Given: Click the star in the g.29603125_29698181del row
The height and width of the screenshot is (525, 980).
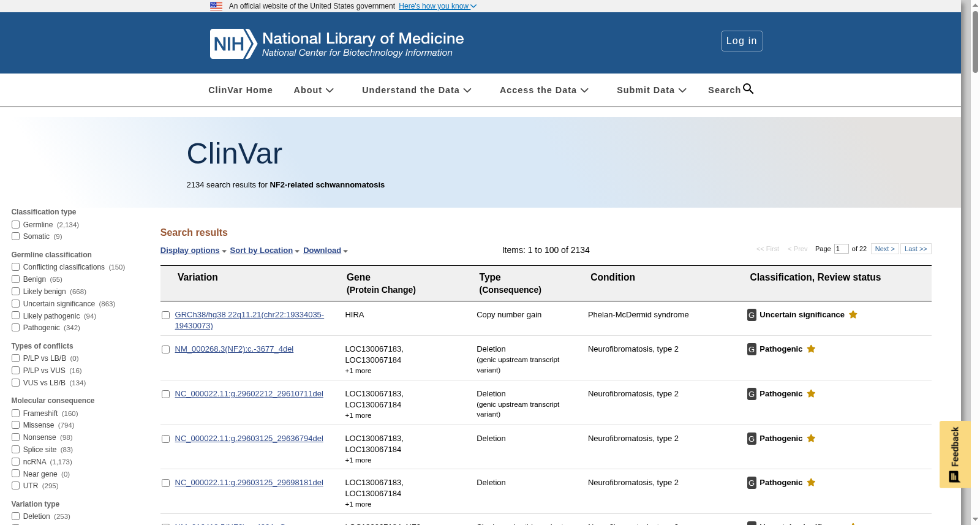Looking at the screenshot, I should click(811, 483).
